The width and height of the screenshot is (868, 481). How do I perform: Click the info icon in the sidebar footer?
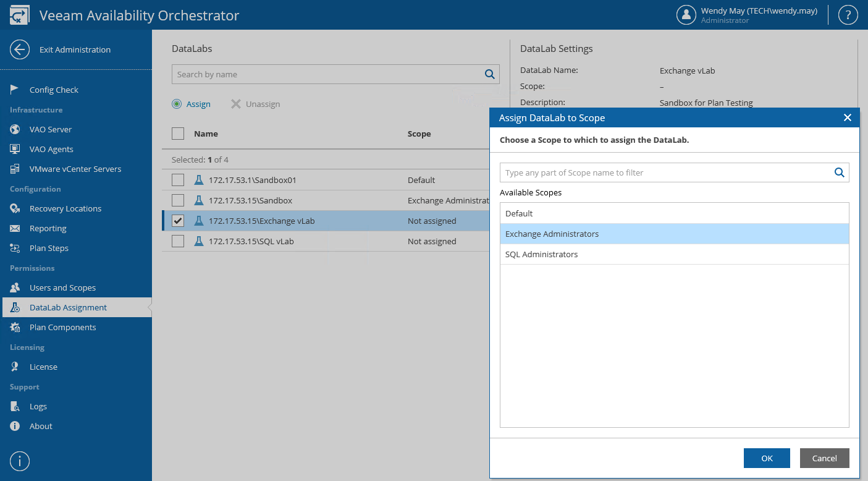20,461
